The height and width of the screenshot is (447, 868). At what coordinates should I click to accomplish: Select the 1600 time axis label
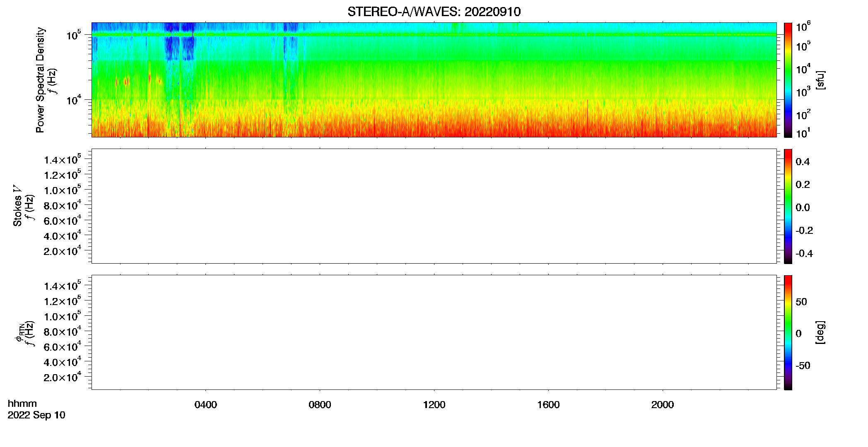point(548,405)
